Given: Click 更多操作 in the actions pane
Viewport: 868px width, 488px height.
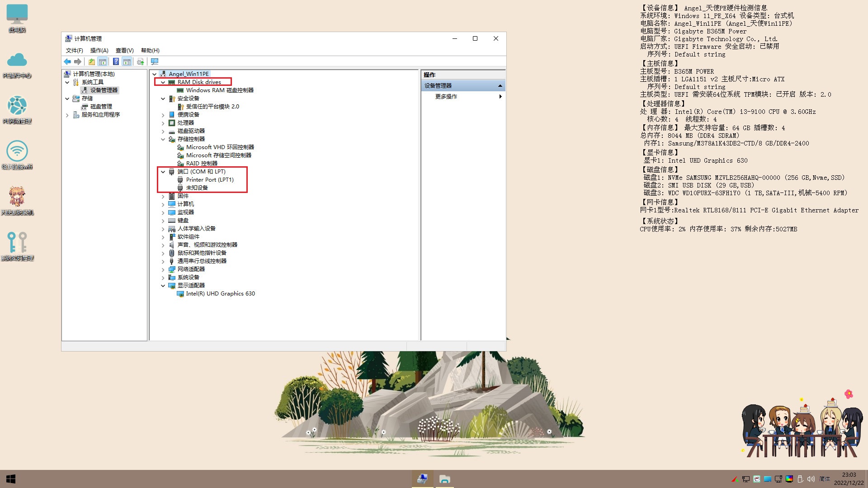Looking at the screenshot, I should pyautogui.click(x=446, y=97).
